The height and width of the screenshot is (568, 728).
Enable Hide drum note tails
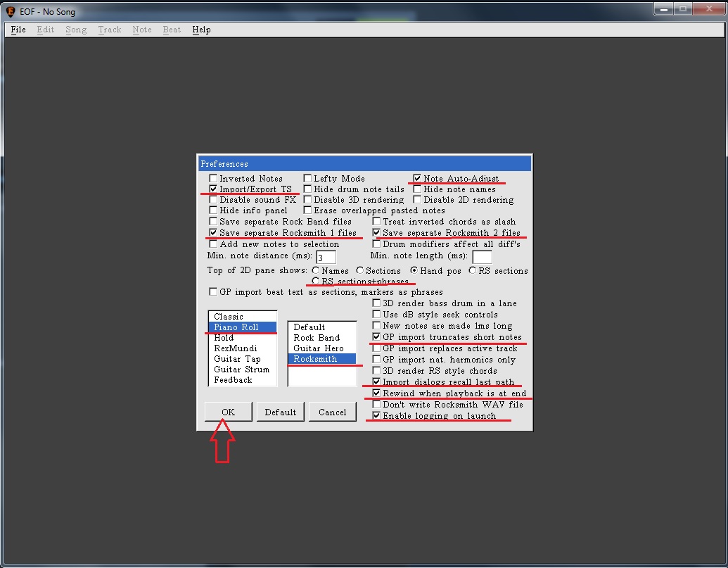click(x=307, y=189)
